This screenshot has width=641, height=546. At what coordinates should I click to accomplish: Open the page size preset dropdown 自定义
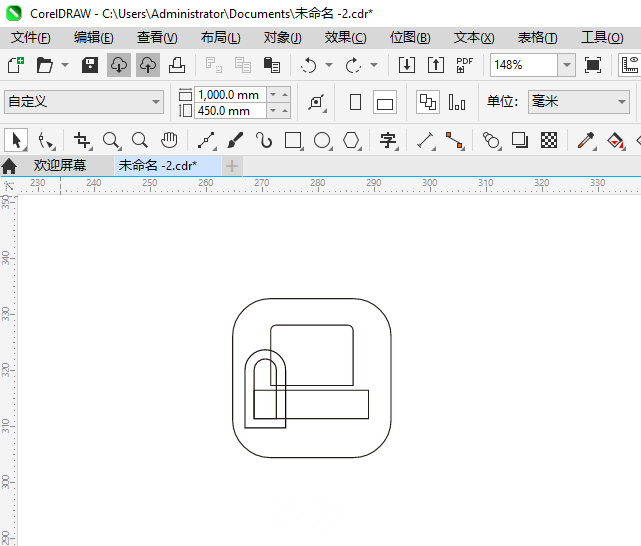tap(84, 102)
